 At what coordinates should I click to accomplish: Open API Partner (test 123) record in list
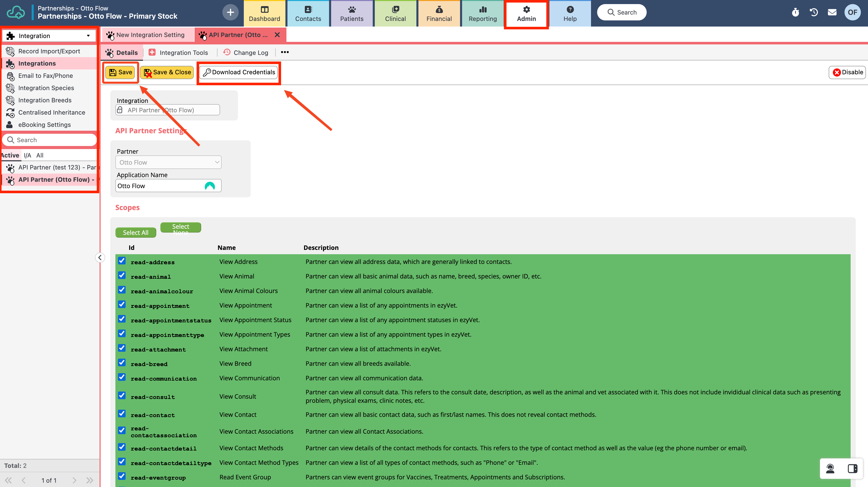tap(50, 167)
